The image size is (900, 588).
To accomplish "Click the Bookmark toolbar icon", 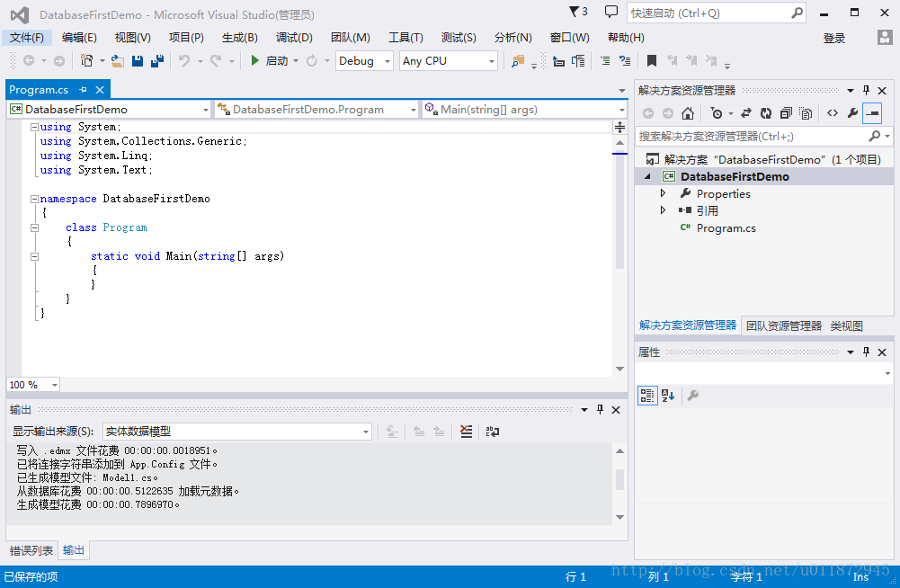I will point(652,60).
